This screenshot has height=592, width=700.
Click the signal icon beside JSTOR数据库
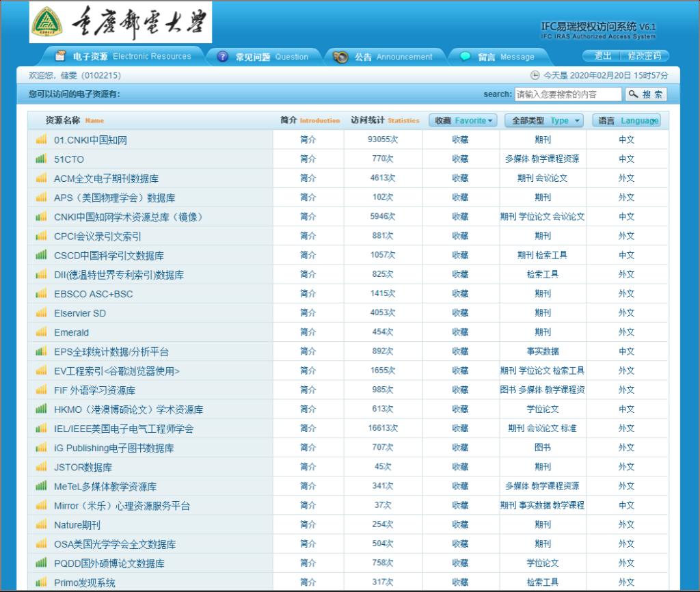pos(41,467)
